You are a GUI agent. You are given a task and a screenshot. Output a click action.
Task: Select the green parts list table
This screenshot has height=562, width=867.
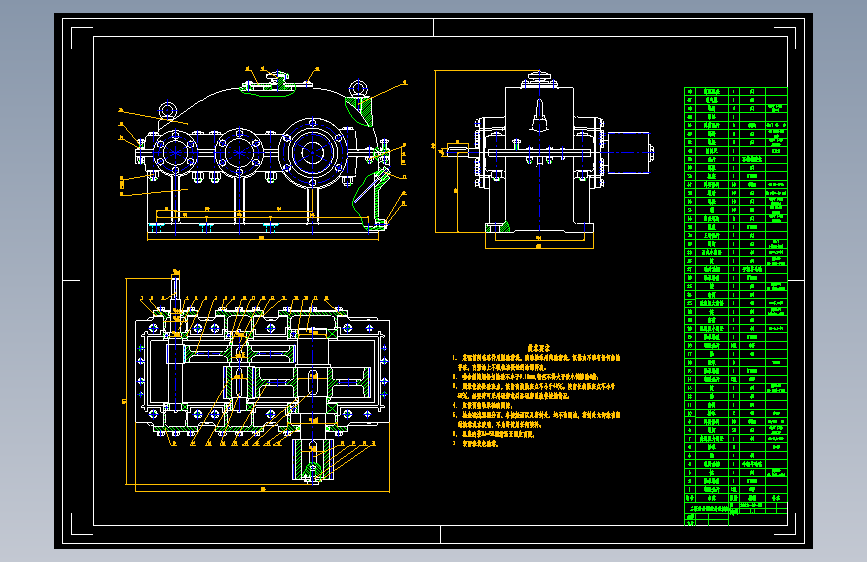point(735,295)
